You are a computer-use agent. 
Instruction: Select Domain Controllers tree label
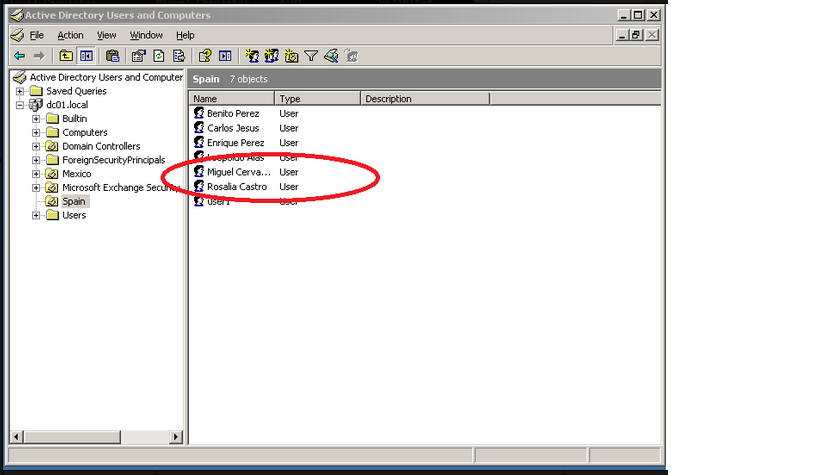[101, 146]
